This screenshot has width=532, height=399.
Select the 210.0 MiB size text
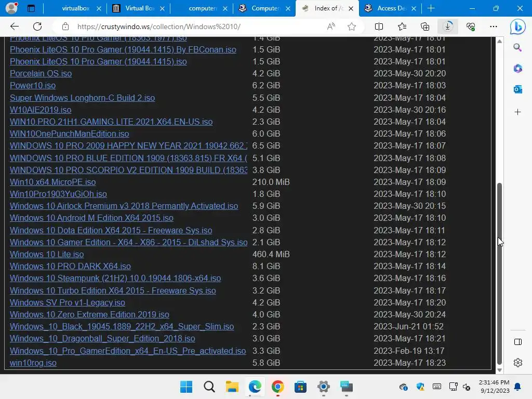tap(271, 182)
